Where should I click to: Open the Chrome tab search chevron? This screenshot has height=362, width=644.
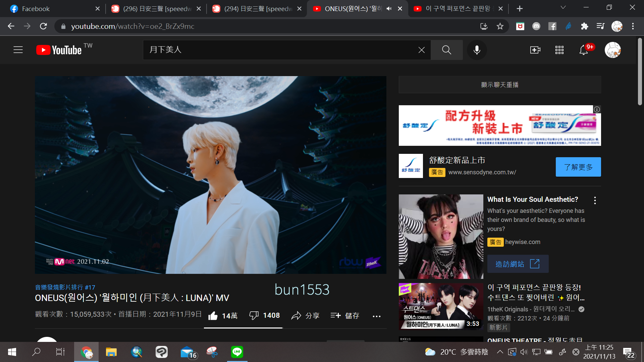click(563, 7)
